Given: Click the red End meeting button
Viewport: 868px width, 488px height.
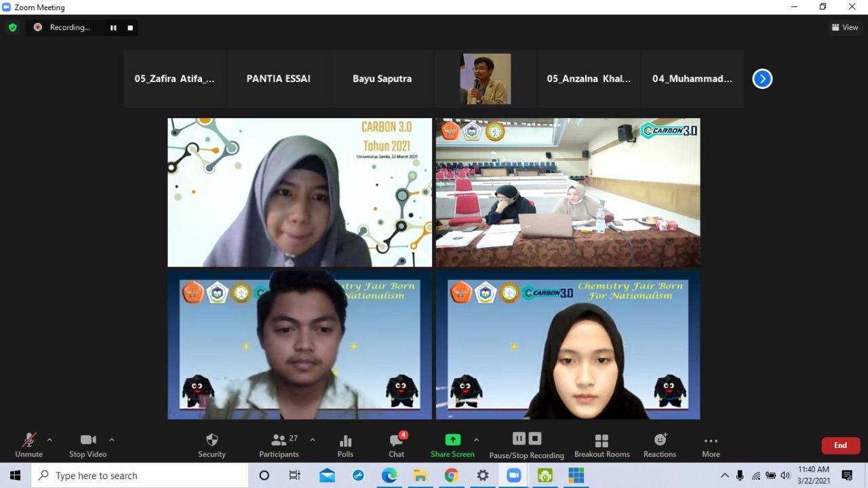Looking at the screenshot, I should click(840, 445).
